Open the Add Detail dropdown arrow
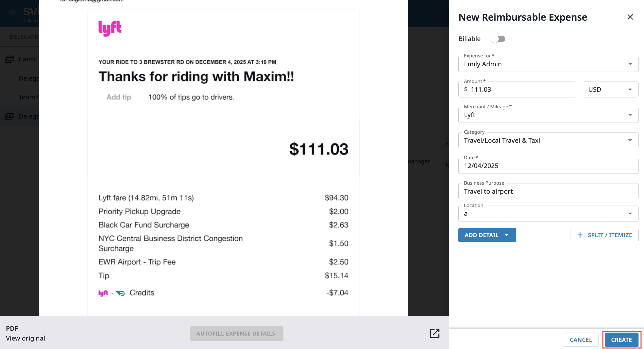The image size is (644, 349). pos(507,235)
